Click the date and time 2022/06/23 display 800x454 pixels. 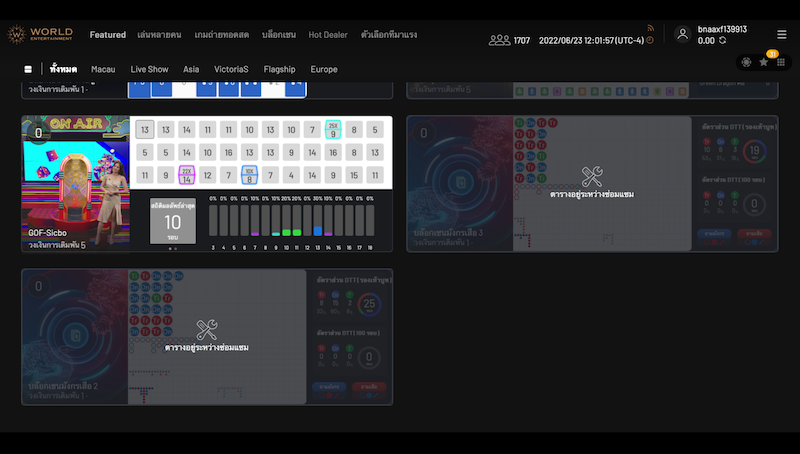591,40
